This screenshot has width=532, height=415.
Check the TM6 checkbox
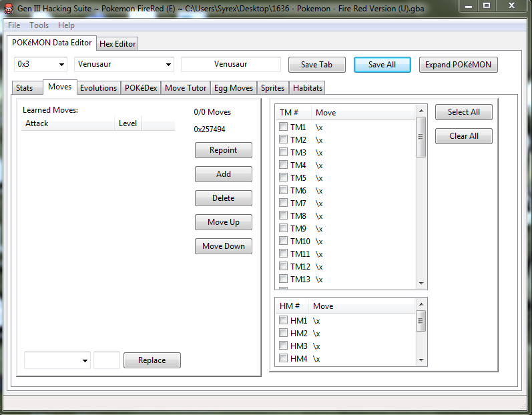(x=283, y=190)
